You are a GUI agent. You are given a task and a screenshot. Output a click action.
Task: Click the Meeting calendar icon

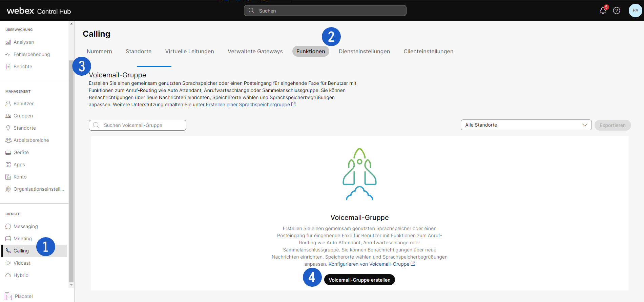[8, 239]
